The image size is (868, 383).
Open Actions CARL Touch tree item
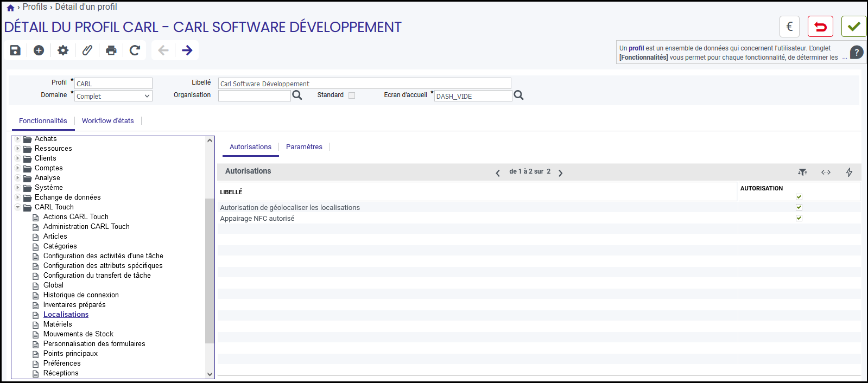click(x=76, y=217)
